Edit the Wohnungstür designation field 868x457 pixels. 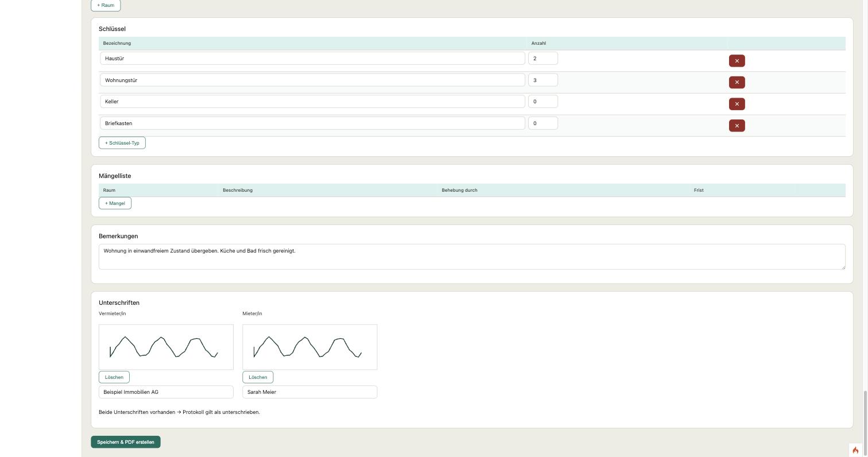tap(312, 80)
